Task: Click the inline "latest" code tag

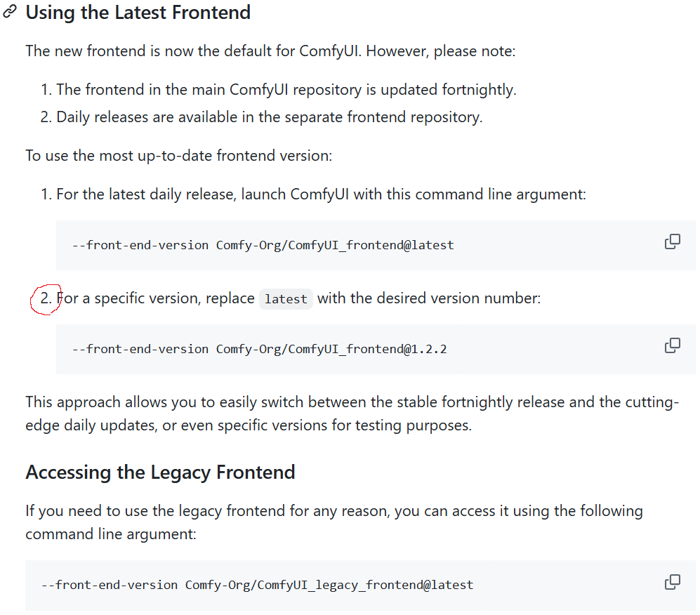Action: pyautogui.click(x=286, y=299)
